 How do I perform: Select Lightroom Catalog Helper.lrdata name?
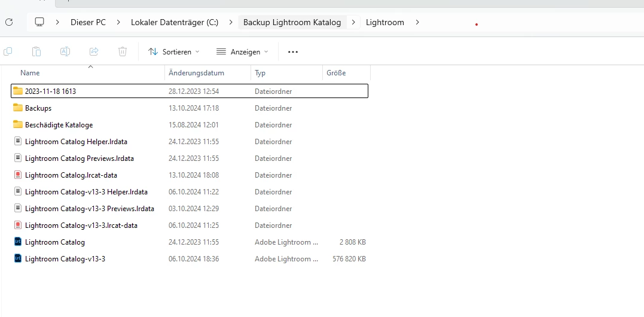point(76,142)
